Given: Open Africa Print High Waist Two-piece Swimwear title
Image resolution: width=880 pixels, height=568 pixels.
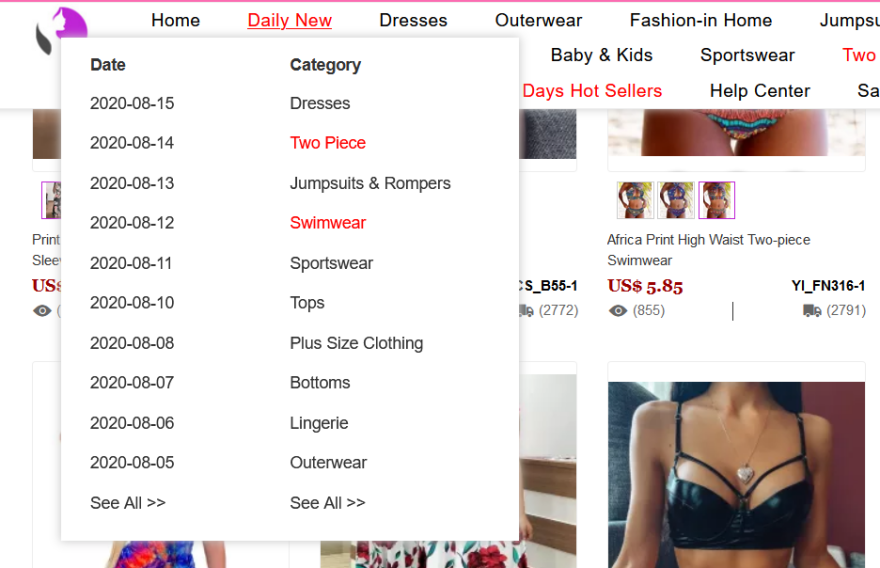Looking at the screenshot, I should click(708, 250).
